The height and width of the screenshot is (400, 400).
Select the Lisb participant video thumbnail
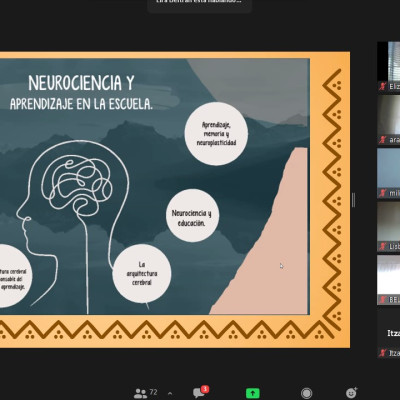click(x=389, y=226)
